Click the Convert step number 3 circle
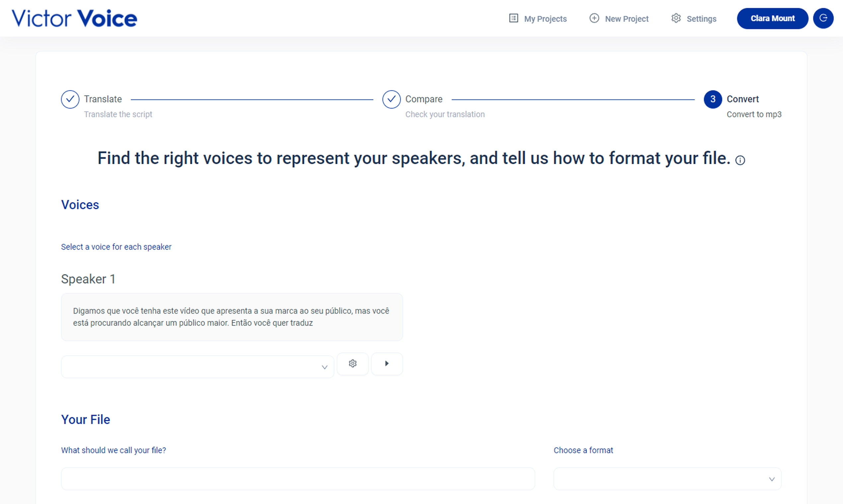The height and width of the screenshot is (504, 843). point(713,99)
